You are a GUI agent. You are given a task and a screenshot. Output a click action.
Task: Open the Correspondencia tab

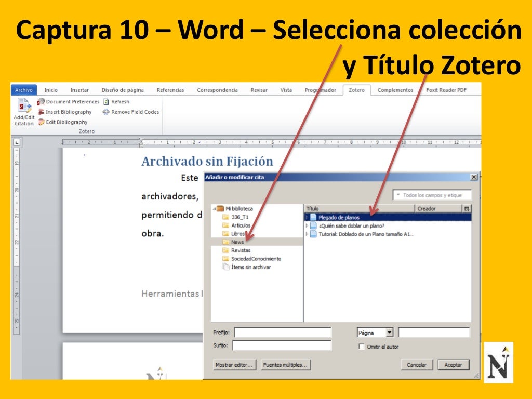click(x=217, y=90)
